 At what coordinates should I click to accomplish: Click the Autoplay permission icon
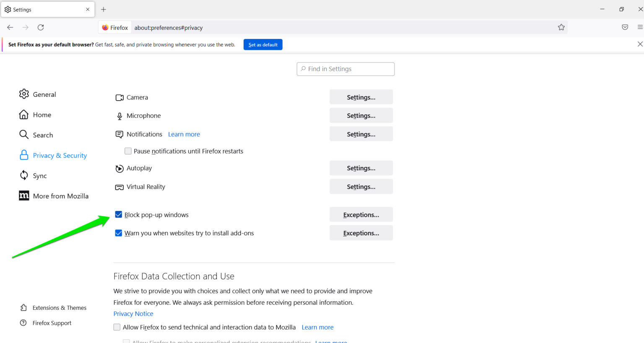pos(119,168)
